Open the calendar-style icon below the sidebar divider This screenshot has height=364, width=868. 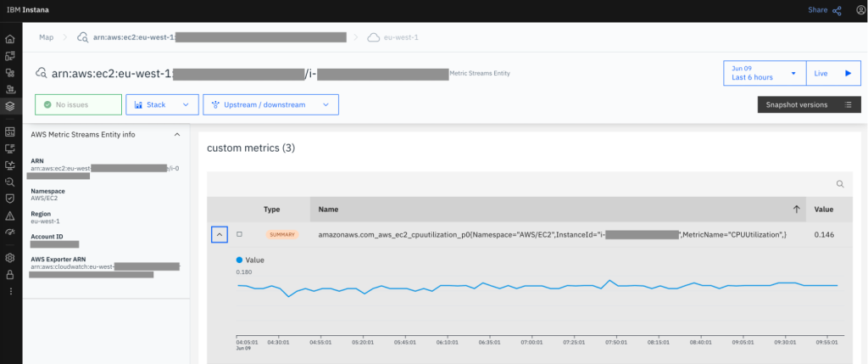tap(10, 132)
